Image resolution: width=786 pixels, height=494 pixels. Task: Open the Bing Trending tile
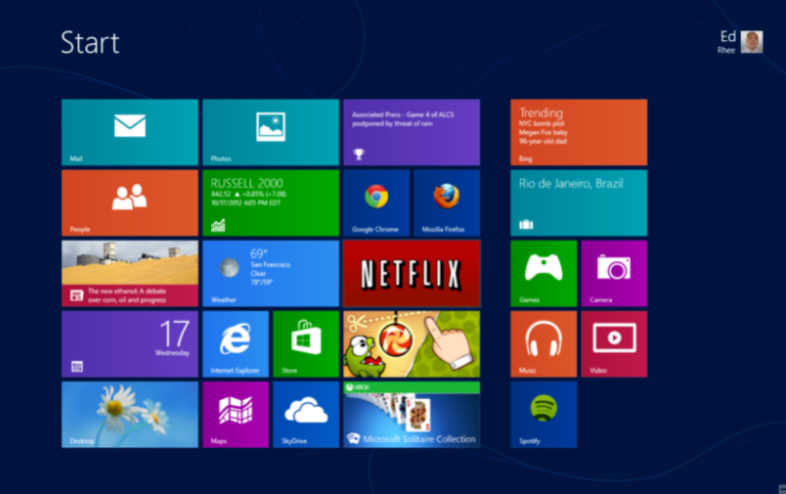click(x=579, y=132)
